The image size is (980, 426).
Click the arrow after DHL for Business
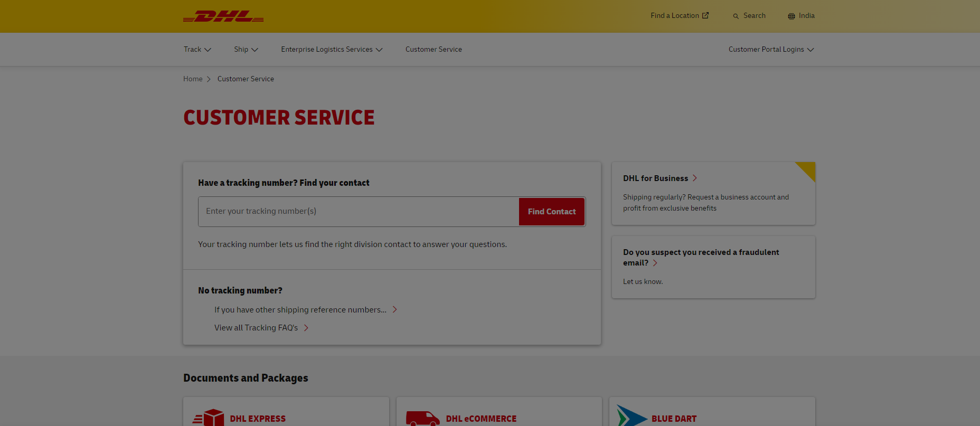(x=695, y=178)
